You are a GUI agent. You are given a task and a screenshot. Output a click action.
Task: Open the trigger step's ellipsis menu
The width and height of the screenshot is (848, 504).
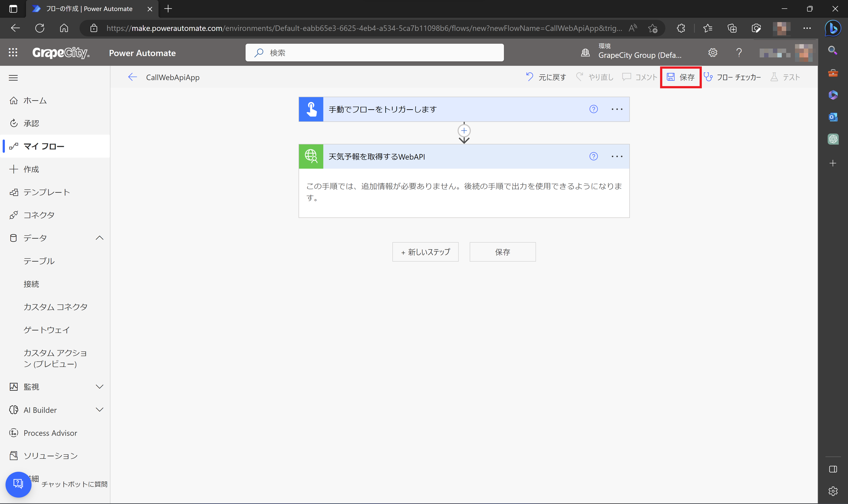(x=617, y=109)
